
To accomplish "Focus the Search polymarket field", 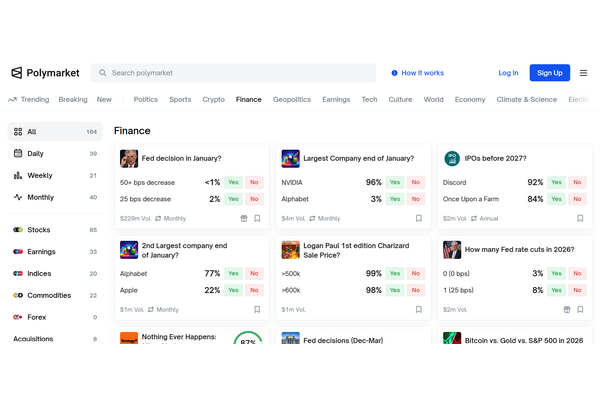I will tap(235, 73).
